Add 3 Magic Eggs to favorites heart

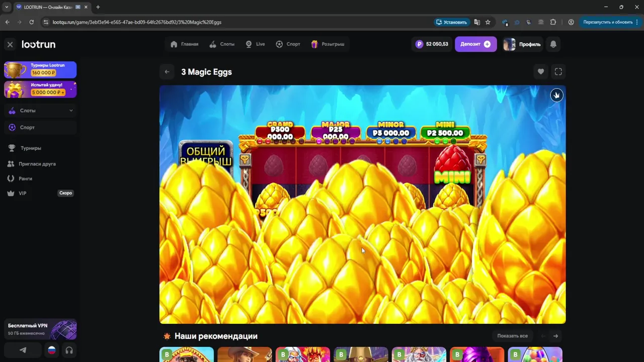click(x=541, y=72)
